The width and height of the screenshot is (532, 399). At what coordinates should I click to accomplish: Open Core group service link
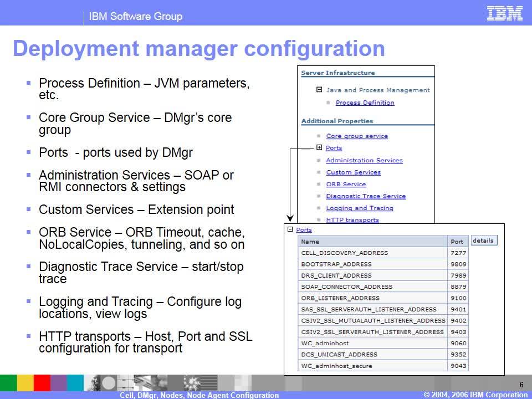[357, 136]
